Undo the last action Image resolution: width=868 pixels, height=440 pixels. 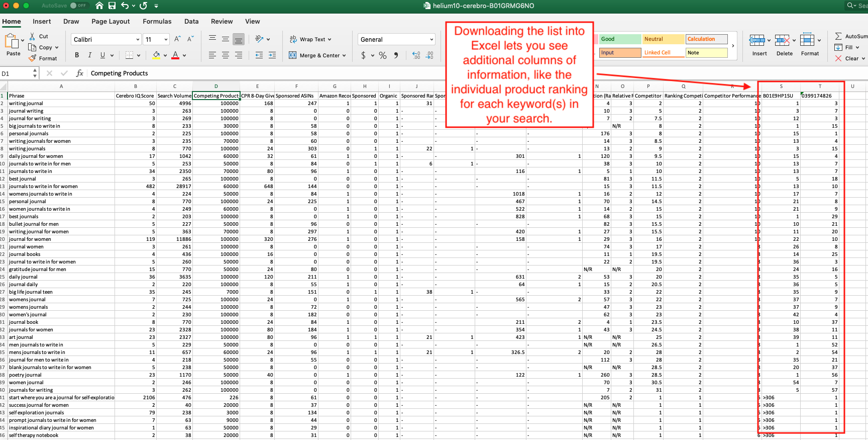coord(125,6)
